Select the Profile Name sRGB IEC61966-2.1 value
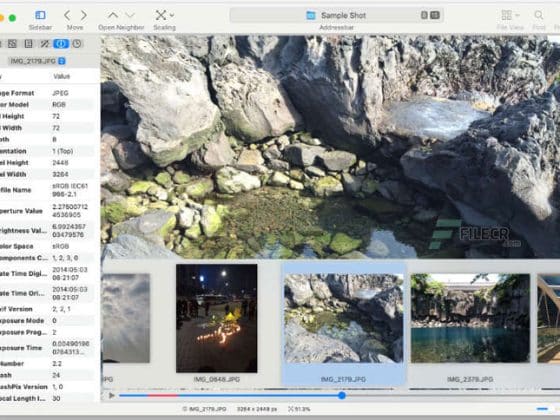Screen dimensions: 560x420 tap(70, 190)
